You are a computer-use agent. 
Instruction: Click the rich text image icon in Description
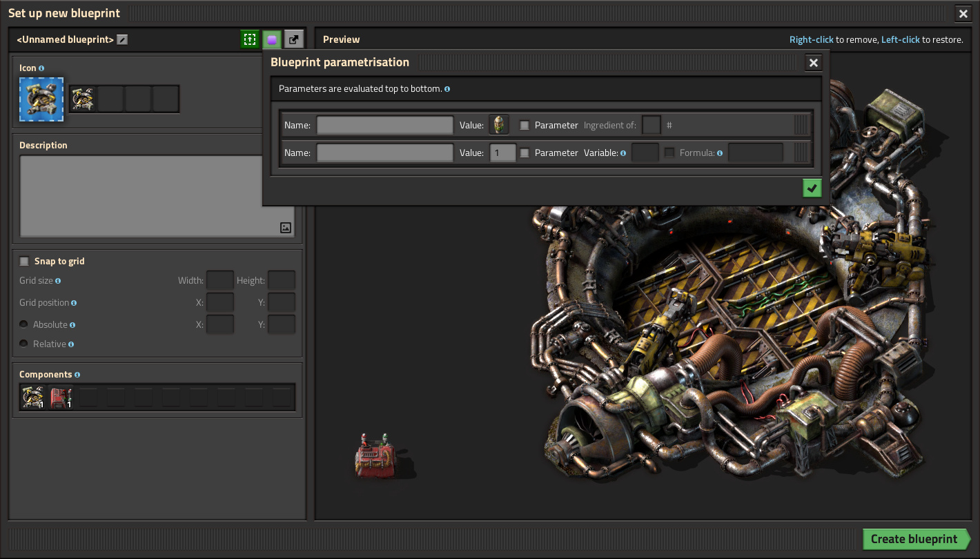click(286, 228)
